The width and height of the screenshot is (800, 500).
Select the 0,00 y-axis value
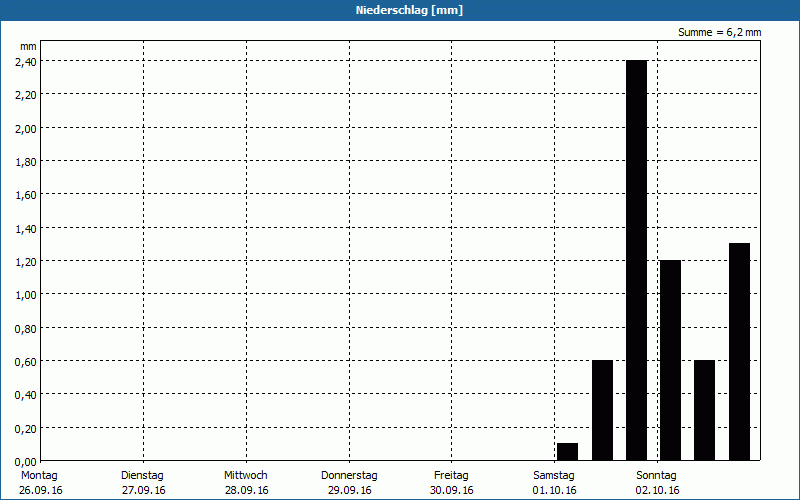25,461
